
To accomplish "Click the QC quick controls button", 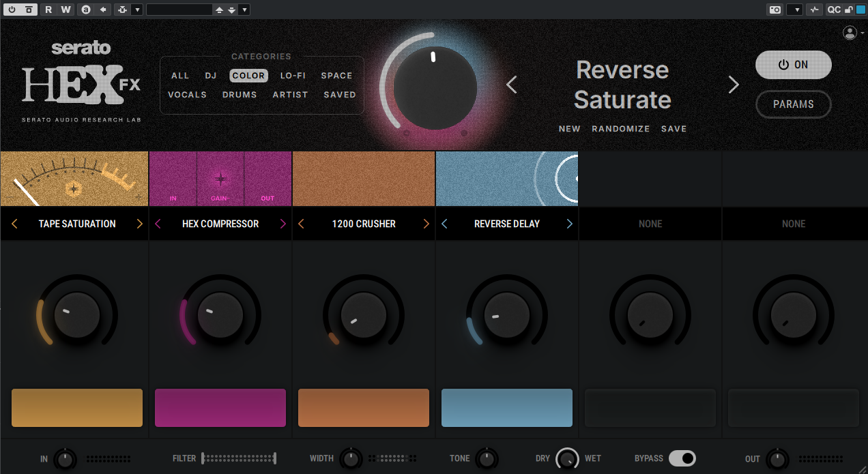I will pos(834,10).
